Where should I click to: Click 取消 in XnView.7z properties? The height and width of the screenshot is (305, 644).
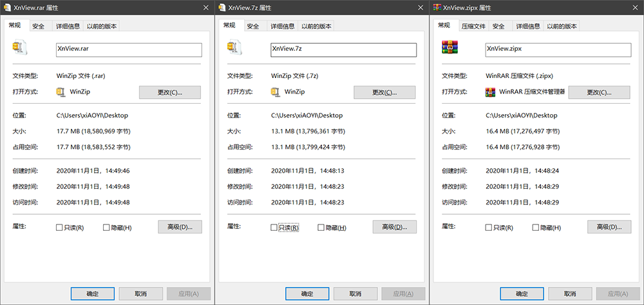355,294
